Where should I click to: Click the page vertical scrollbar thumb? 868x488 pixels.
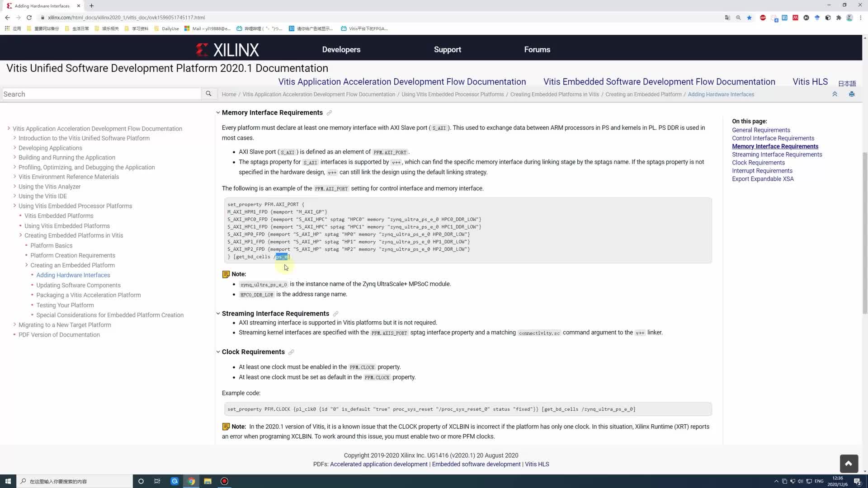[x=865, y=233]
